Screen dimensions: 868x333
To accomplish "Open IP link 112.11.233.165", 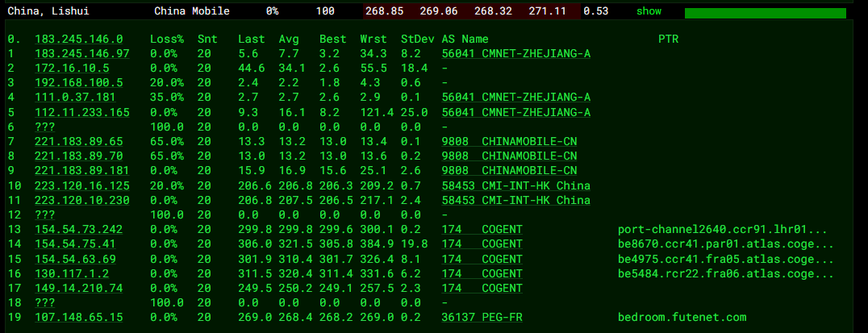I will (x=82, y=112).
